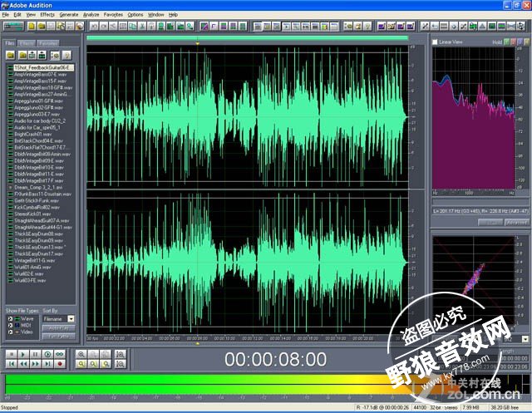Switch to multitrack view via first toolbar button
The image size is (532, 413).
13,26
